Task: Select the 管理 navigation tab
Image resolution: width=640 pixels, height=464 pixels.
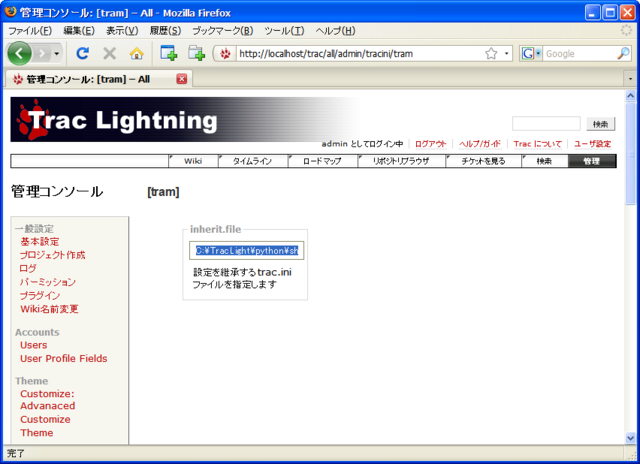Action: tap(592, 161)
